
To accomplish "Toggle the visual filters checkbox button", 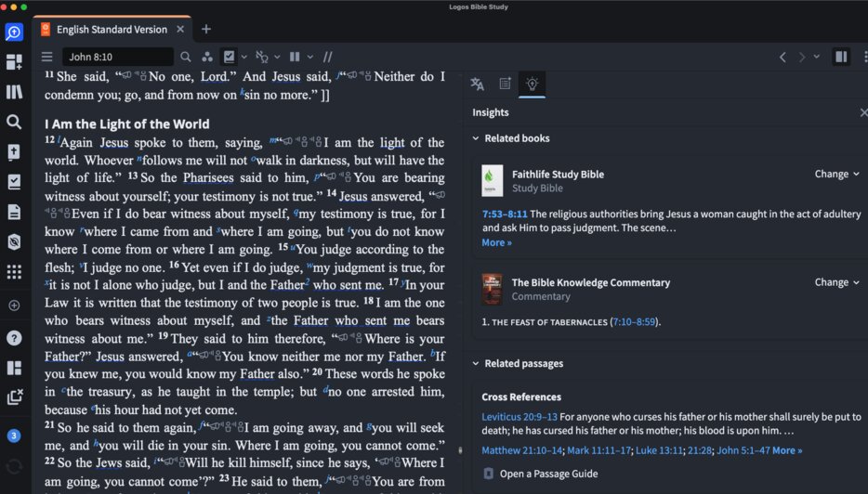I will [230, 57].
